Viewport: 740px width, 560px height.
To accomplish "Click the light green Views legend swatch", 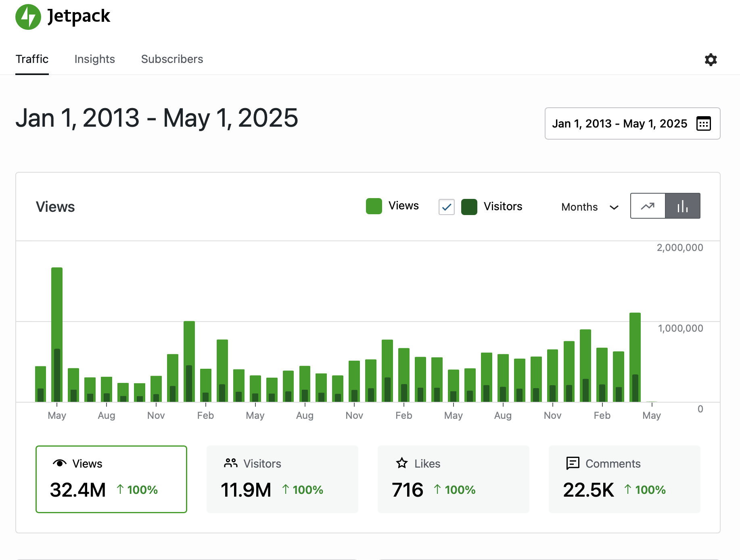I will point(374,206).
